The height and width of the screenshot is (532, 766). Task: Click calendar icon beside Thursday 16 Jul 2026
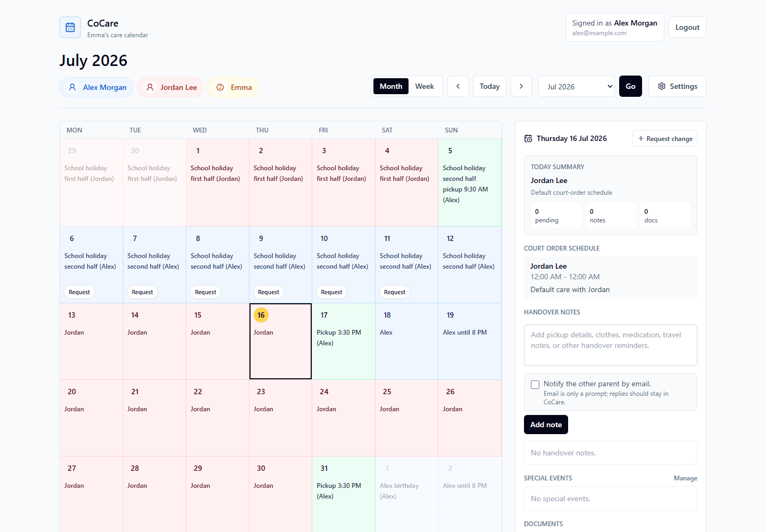(528, 138)
